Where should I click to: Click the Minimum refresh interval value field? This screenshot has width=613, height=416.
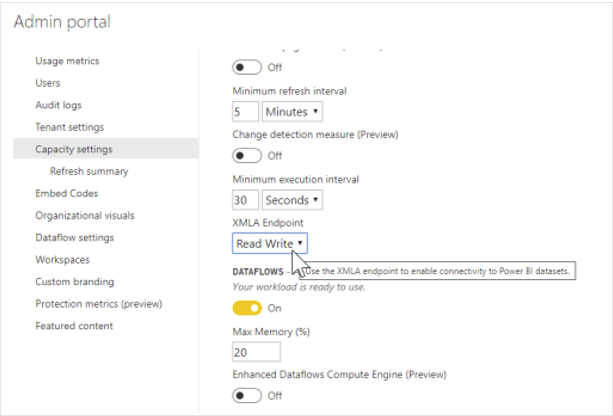[x=245, y=112]
